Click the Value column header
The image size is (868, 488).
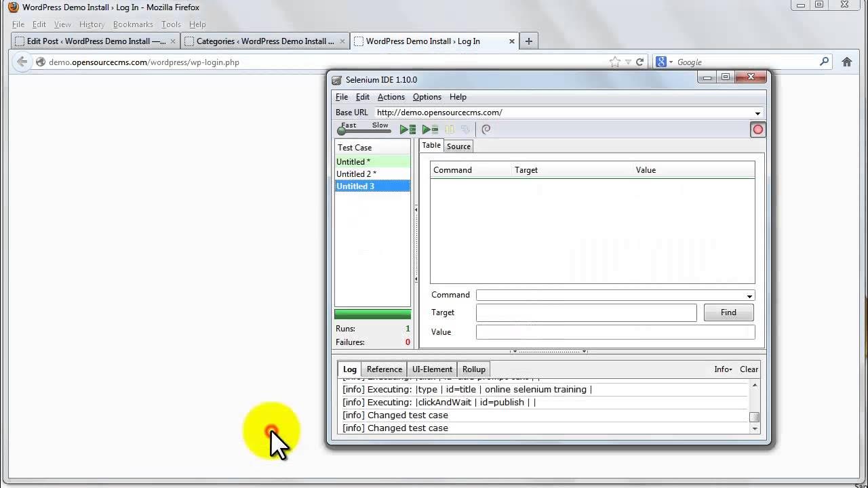tap(694, 170)
